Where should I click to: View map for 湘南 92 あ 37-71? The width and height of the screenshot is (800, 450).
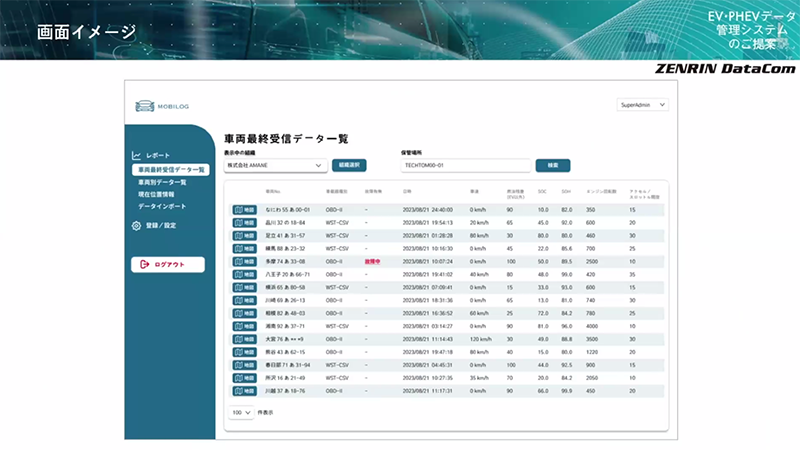pyautogui.click(x=244, y=325)
